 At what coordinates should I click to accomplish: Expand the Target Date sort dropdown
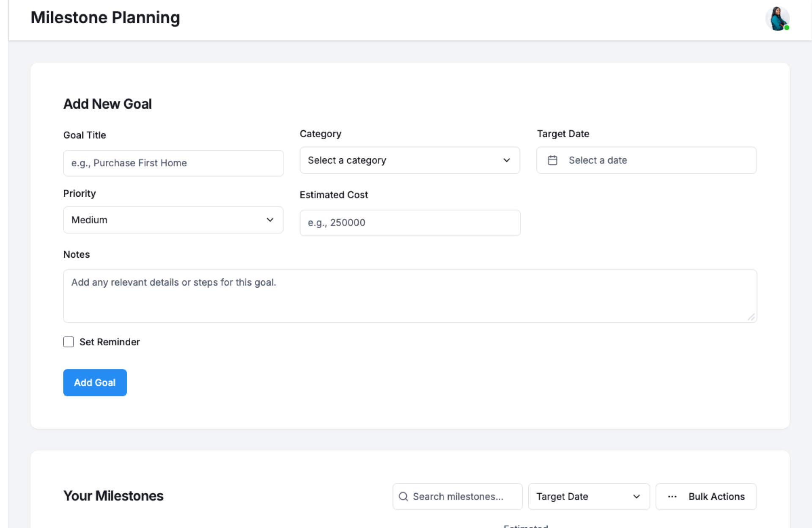click(x=588, y=496)
